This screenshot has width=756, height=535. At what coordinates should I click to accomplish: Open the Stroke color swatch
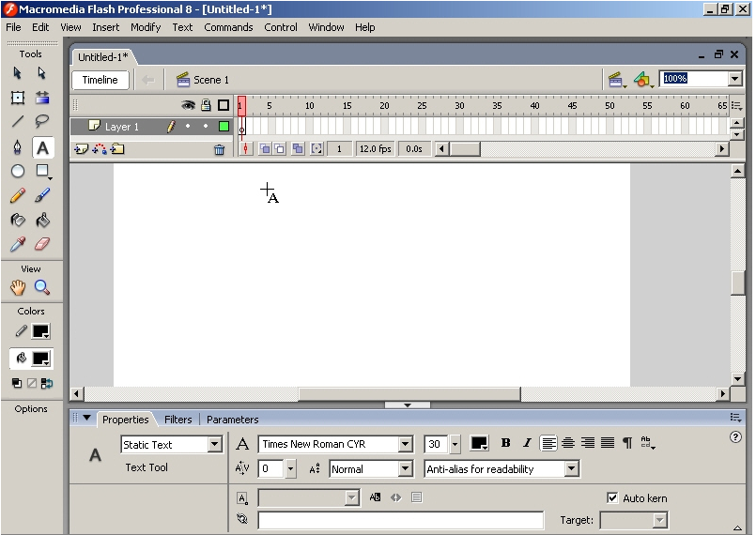click(x=40, y=331)
